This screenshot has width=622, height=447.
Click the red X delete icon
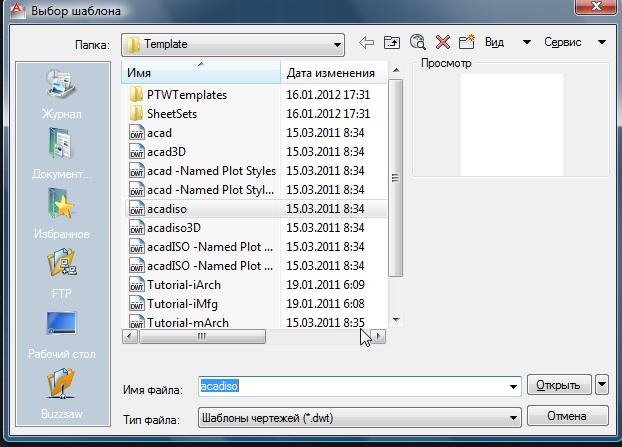pyautogui.click(x=443, y=42)
